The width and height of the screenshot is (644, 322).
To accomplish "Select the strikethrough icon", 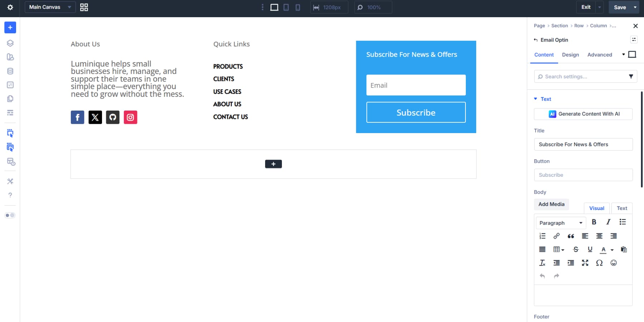I will coord(576,249).
